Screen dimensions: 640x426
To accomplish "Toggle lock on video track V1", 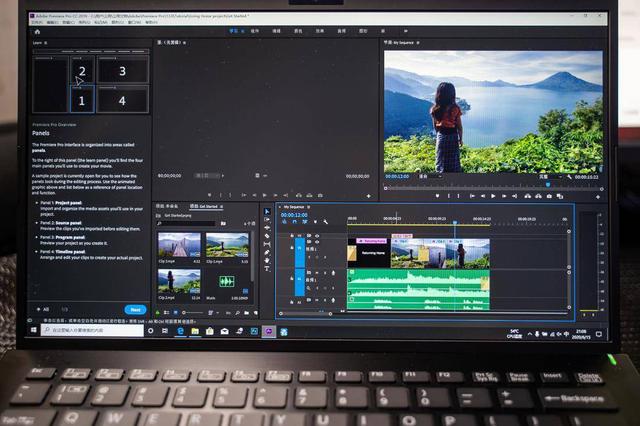I will click(292, 247).
